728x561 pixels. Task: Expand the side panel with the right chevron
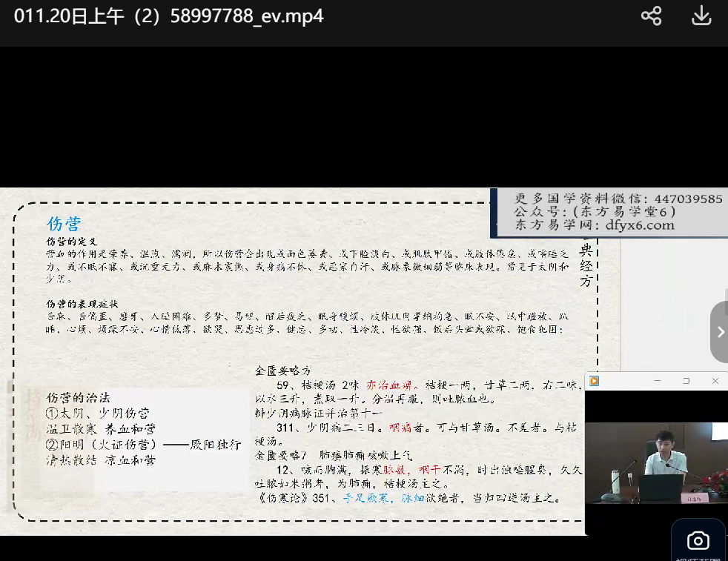pyautogui.click(x=720, y=332)
